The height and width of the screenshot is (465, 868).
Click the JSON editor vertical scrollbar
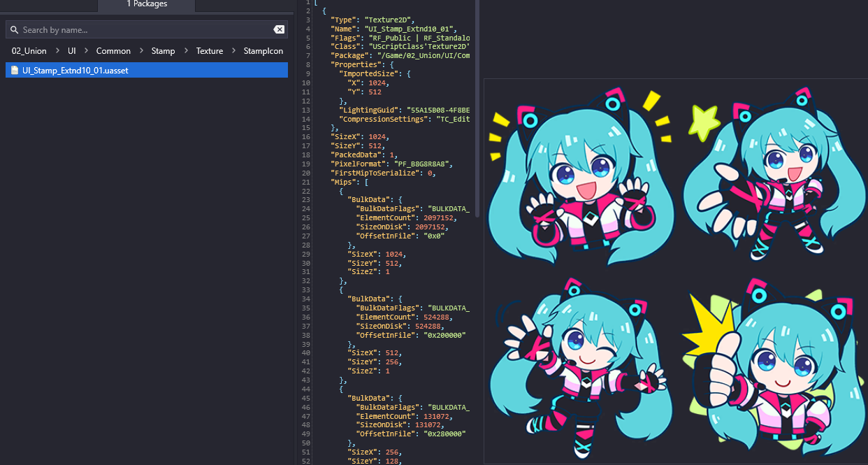tap(477, 108)
